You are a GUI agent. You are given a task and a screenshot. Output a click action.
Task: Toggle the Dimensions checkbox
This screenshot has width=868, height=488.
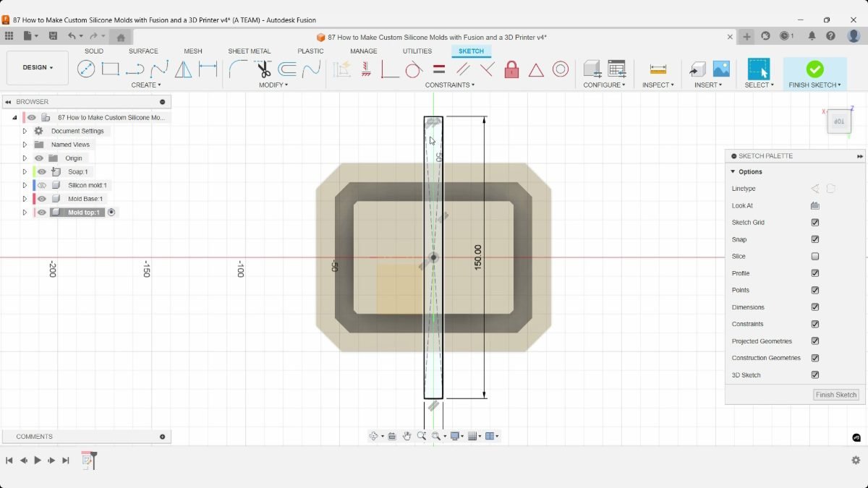(x=815, y=307)
